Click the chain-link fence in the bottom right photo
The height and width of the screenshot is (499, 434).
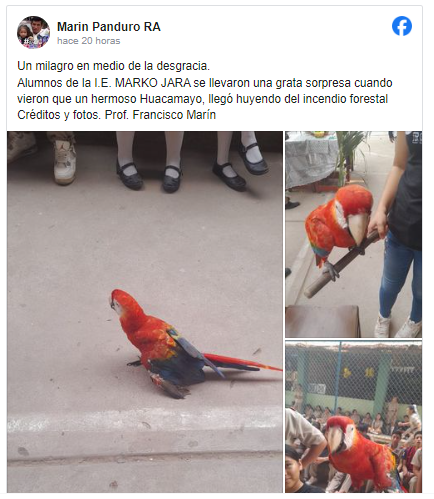coord(353,377)
